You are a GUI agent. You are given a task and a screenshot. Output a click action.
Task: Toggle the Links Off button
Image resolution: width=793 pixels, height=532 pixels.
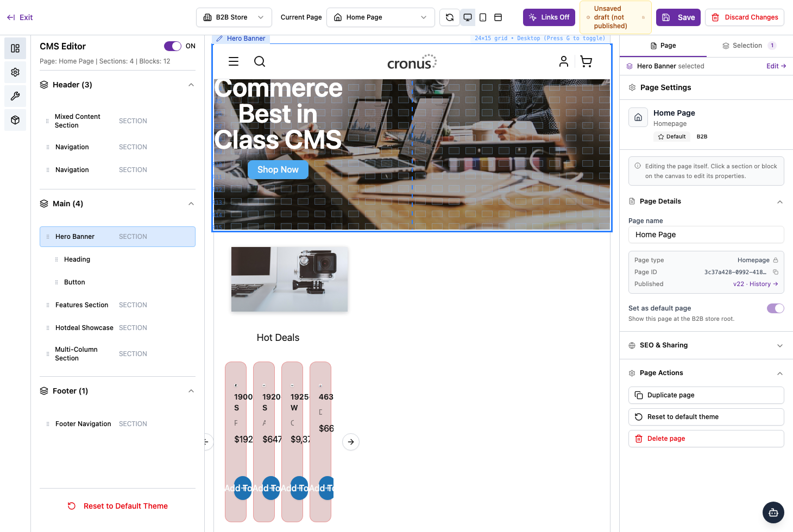(549, 17)
